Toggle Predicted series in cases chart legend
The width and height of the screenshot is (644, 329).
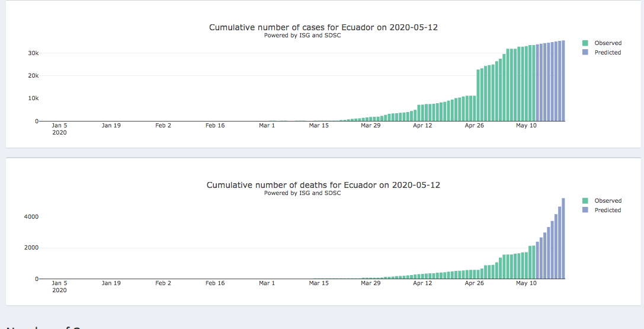coord(608,53)
